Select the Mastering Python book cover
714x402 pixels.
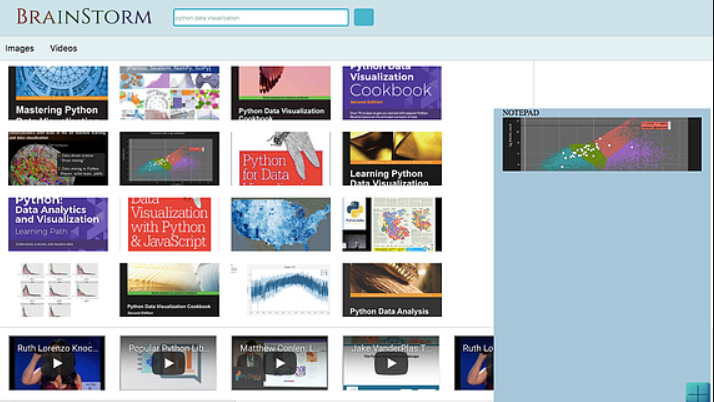(58, 93)
